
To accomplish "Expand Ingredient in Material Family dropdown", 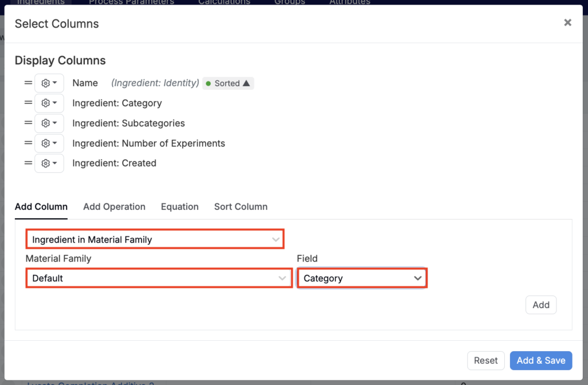I will [154, 240].
